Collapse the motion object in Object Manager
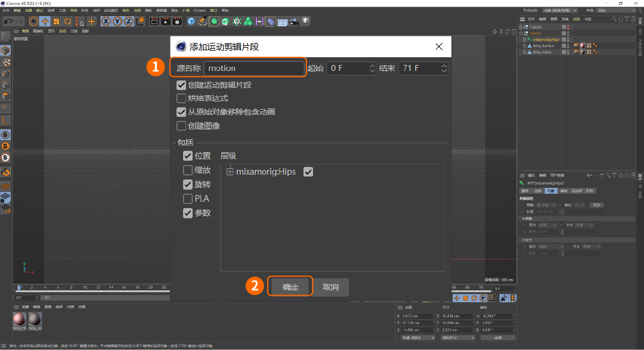The width and height of the screenshot is (644, 350). (521, 33)
